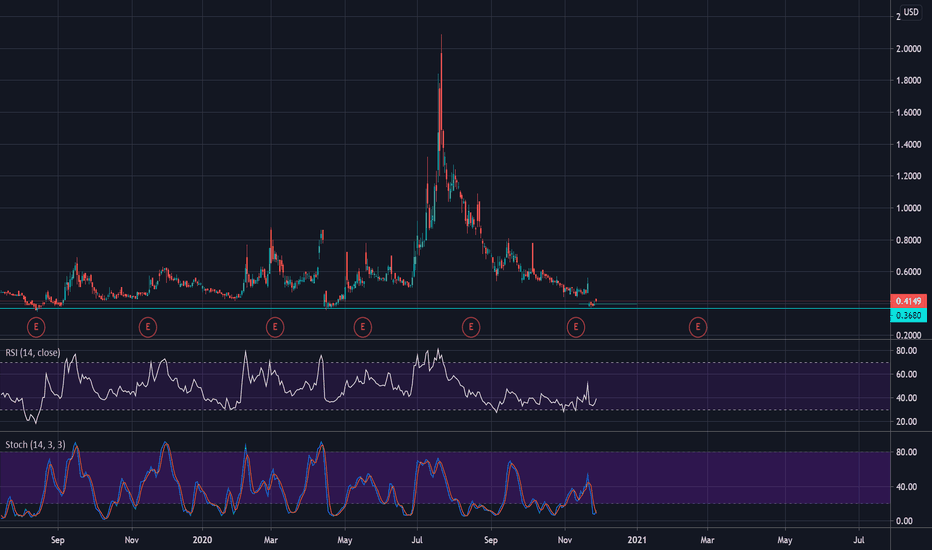The height and width of the screenshot is (550, 932).
Task: Select the earnings E marker nearest Nov 2020
Action: pyautogui.click(x=575, y=327)
